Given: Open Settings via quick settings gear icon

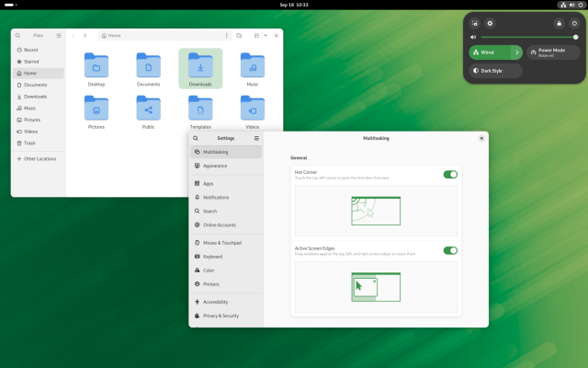Looking at the screenshot, I should [491, 22].
